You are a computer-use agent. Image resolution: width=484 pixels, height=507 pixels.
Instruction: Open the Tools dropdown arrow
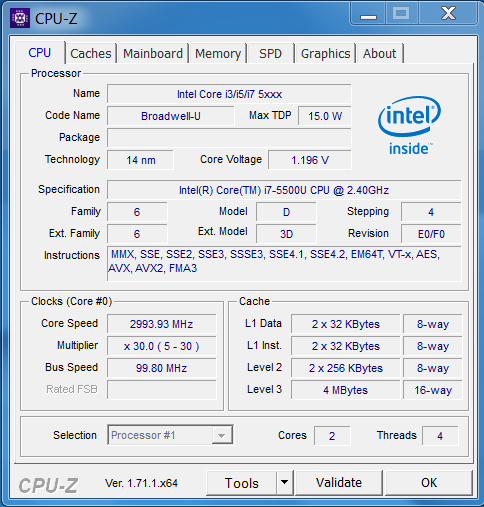coord(284,482)
